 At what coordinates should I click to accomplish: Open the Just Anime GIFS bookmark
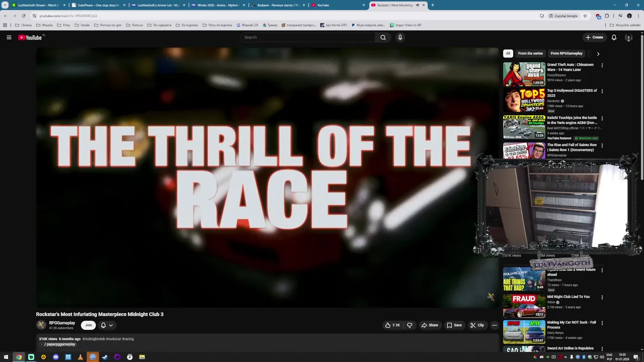[334, 25]
